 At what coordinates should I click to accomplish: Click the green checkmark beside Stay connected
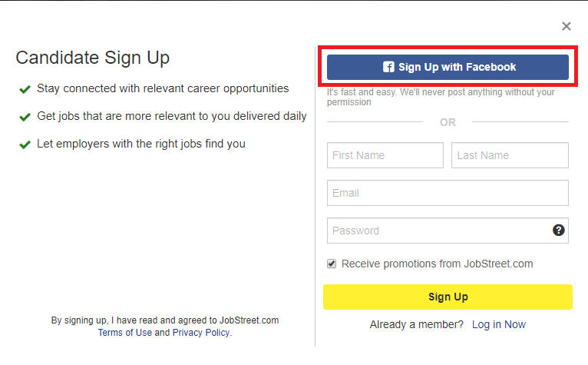(25, 89)
